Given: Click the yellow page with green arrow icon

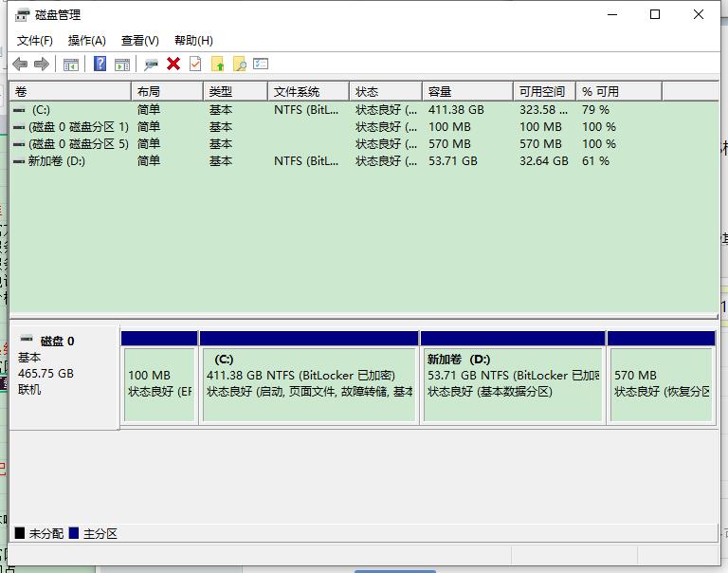Looking at the screenshot, I should (218, 64).
